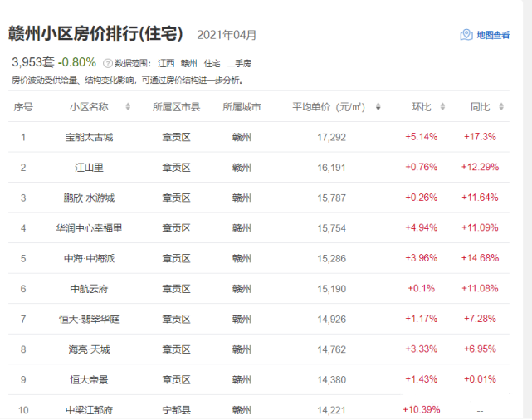Open the 地图查看 map view icon
532x420 pixels.
(x=466, y=35)
